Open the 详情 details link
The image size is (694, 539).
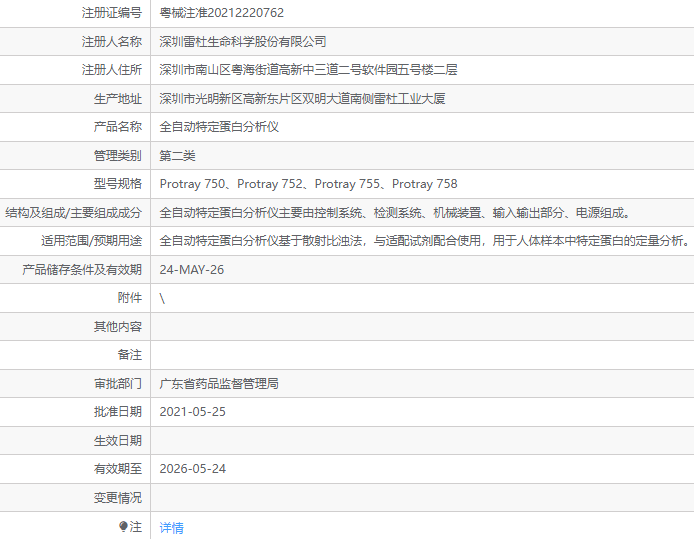point(171,527)
